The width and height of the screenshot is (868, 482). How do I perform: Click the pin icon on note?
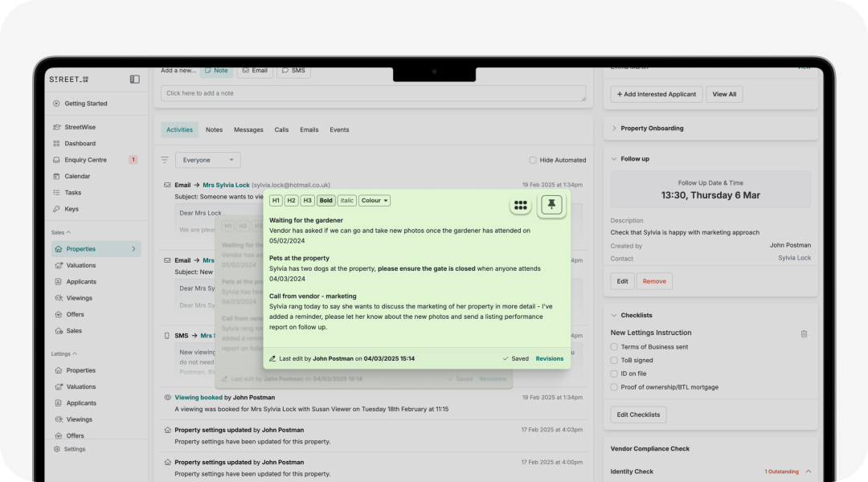[x=551, y=205]
